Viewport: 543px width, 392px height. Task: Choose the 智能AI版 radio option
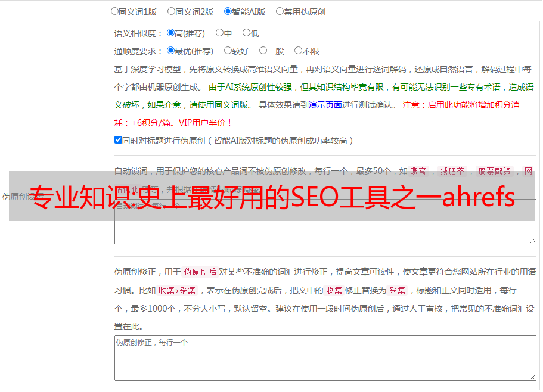(228, 11)
